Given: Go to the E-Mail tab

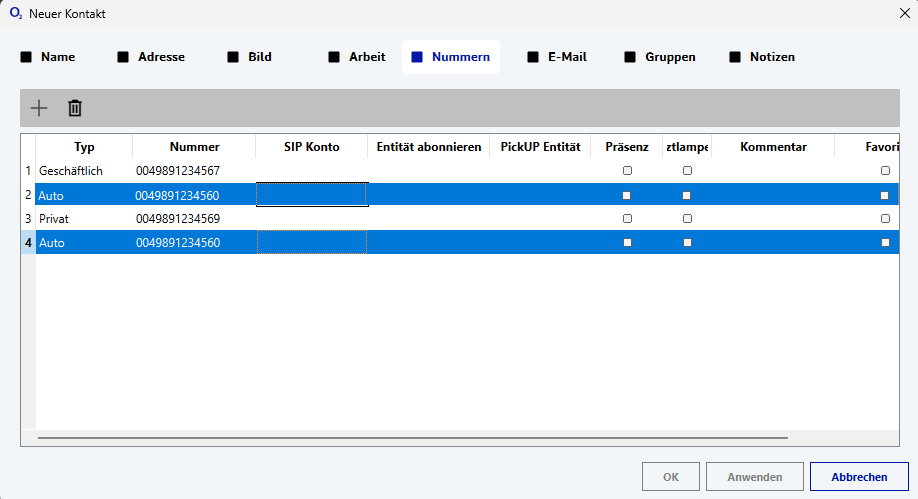Looking at the screenshot, I should (x=567, y=57).
